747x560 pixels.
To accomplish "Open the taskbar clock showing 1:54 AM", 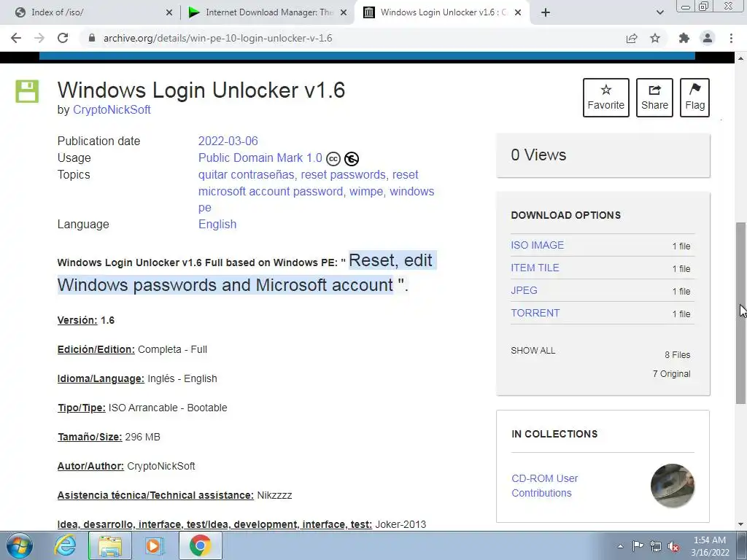I will [710, 546].
